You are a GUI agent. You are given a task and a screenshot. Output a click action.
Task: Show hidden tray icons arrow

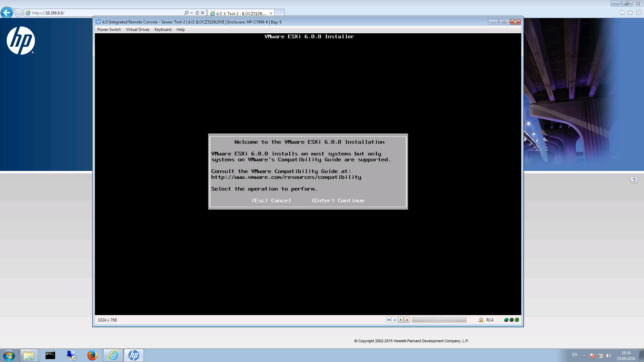(584, 356)
